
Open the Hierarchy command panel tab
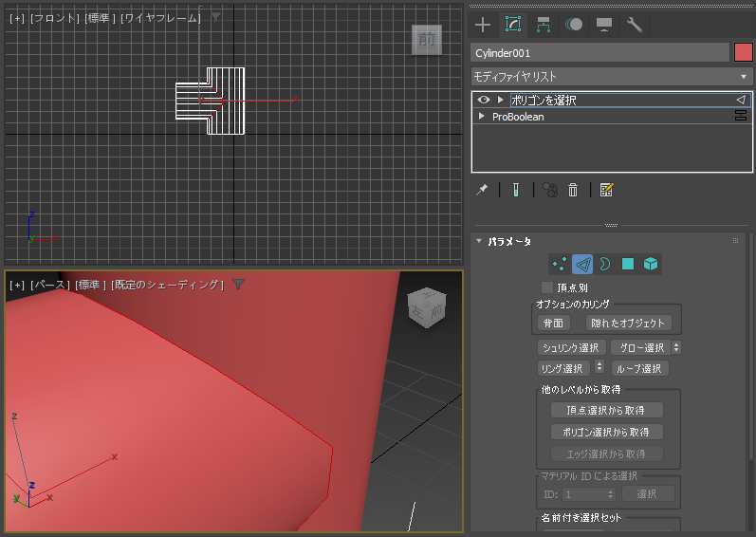point(544,25)
